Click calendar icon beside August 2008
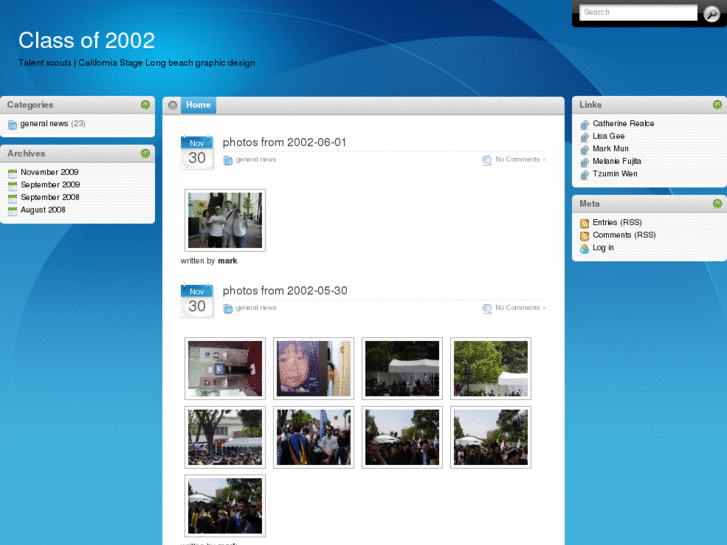 (13, 211)
